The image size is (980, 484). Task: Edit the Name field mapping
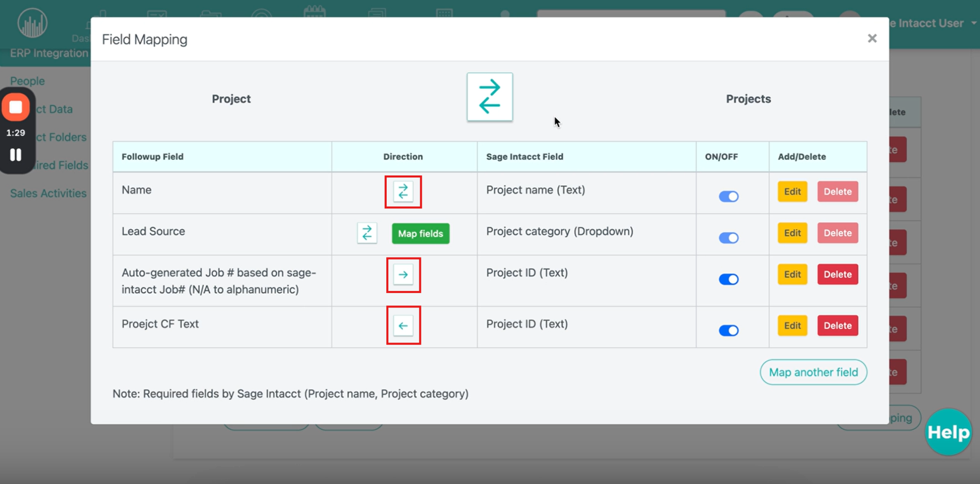(x=792, y=191)
